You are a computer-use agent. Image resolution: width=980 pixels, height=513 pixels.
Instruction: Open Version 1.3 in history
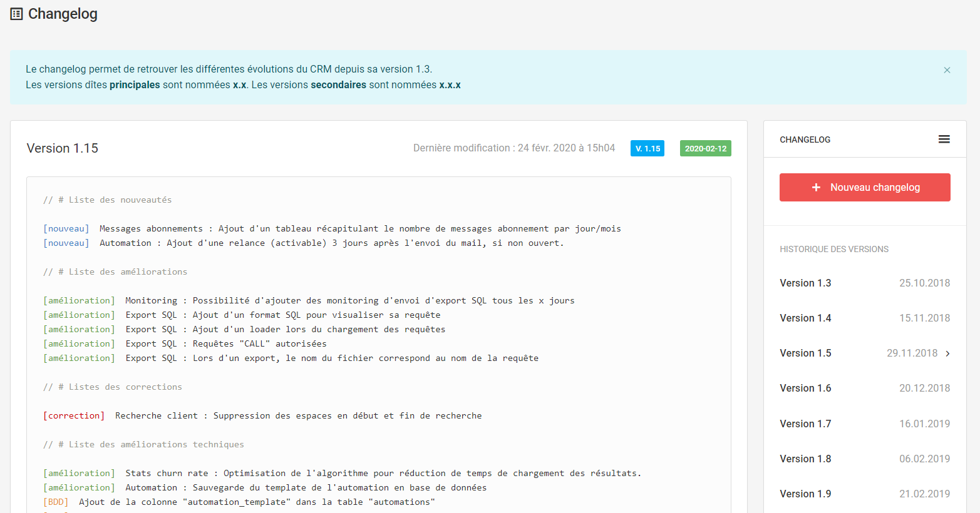[x=805, y=283]
